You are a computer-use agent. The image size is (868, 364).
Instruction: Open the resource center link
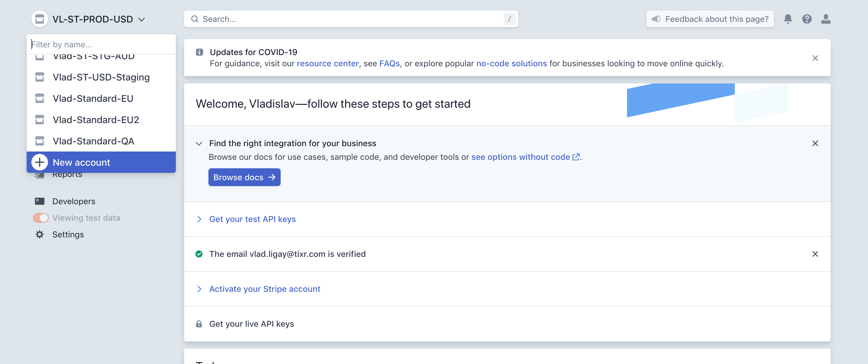[327, 63]
